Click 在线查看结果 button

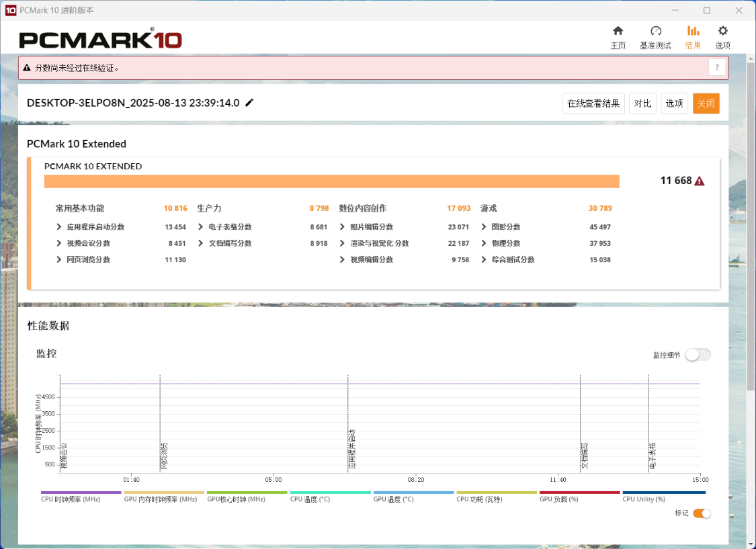coord(593,103)
